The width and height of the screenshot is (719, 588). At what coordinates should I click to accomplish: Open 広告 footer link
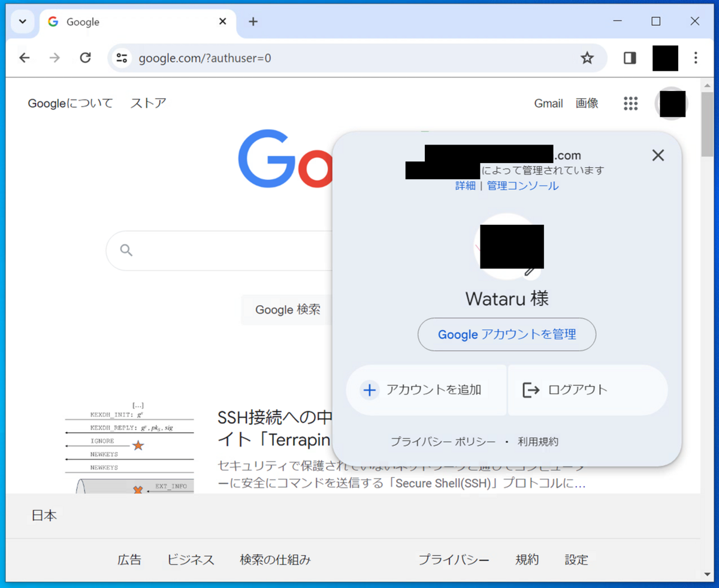point(129,560)
